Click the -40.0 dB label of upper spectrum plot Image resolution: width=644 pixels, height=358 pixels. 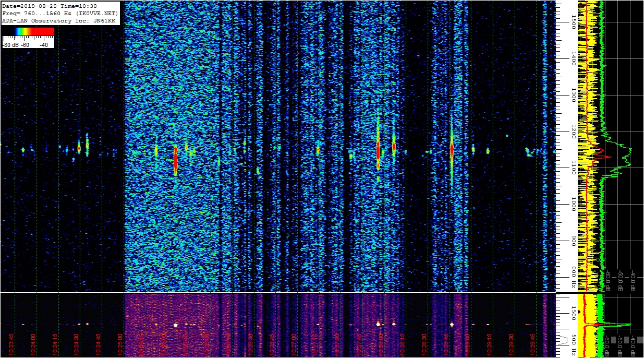[634, 281]
